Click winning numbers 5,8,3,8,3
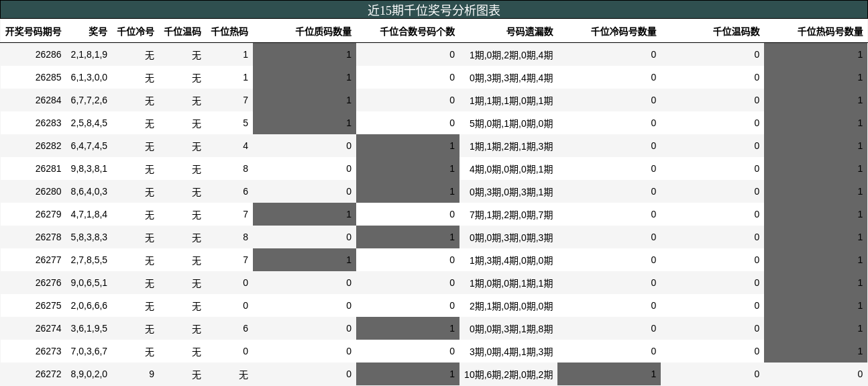 pyautogui.click(x=89, y=237)
